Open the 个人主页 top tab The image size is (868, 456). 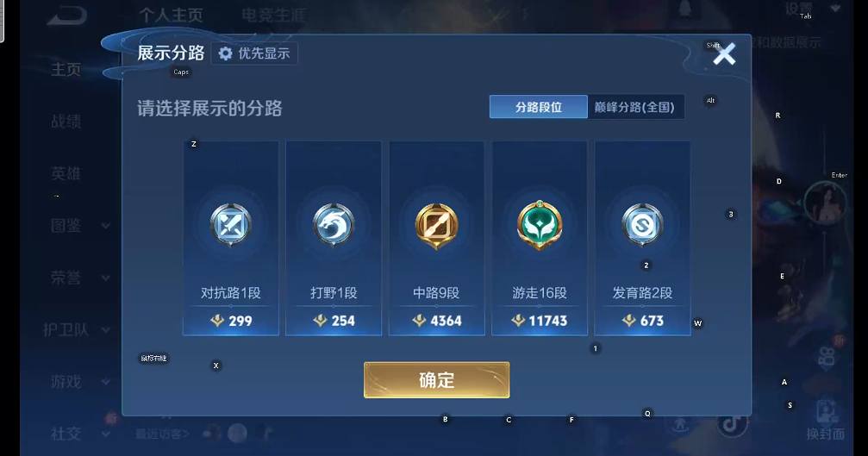[x=171, y=15]
